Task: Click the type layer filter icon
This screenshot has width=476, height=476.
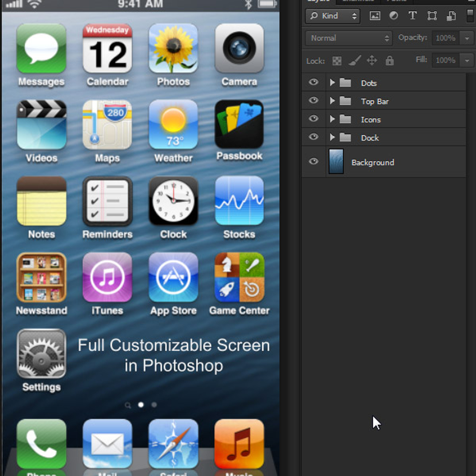Action: pyautogui.click(x=412, y=15)
